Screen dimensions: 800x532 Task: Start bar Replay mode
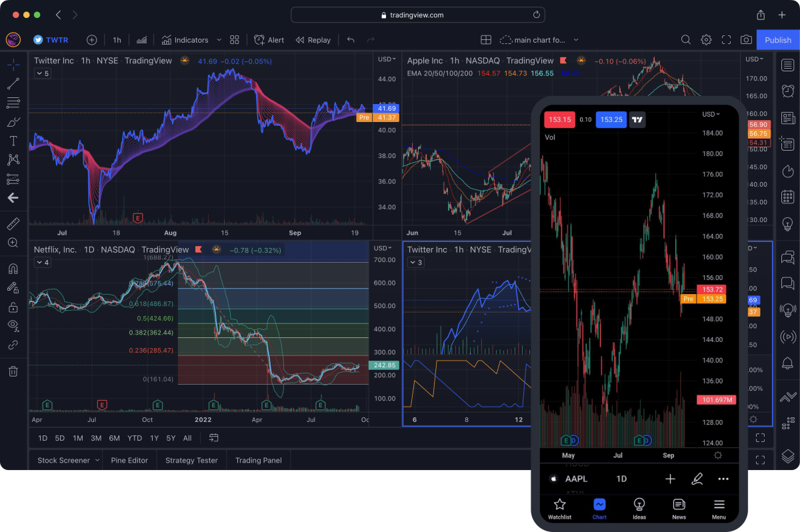tap(313, 39)
